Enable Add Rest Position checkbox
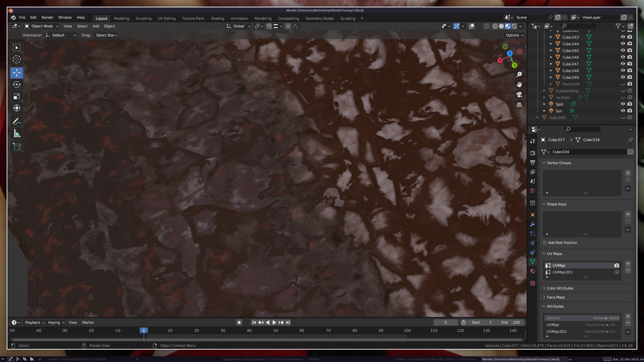This screenshot has width=644, height=362. (x=545, y=243)
